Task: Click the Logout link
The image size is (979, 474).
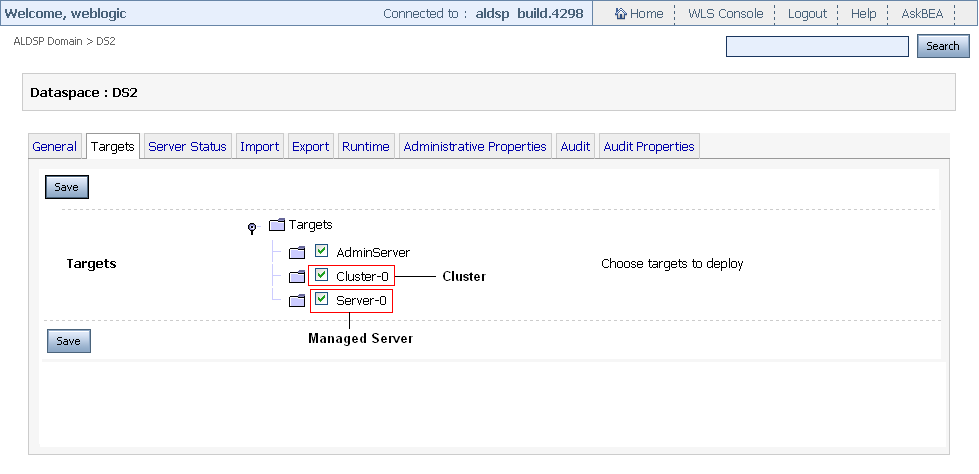Action: click(x=807, y=13)
